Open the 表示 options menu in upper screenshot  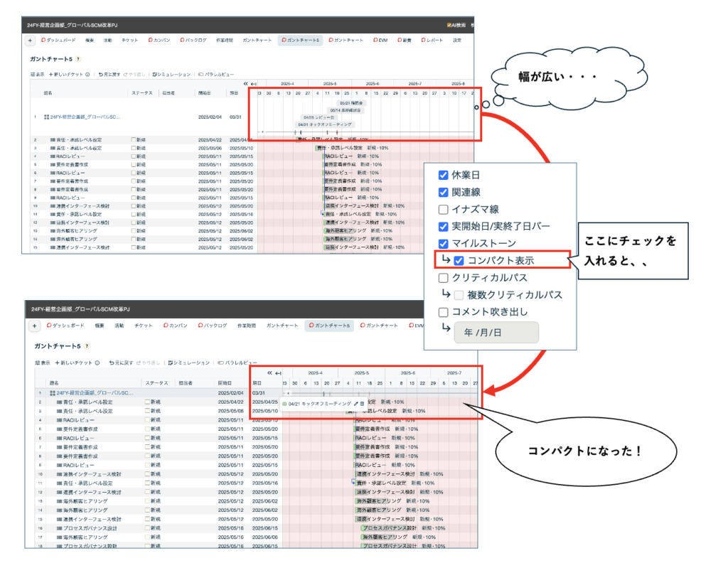click(x=37, y=74)
